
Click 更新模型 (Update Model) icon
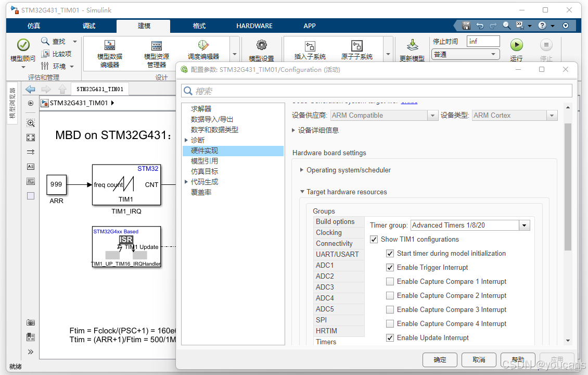pyautogui.click(x=412, y=45)
